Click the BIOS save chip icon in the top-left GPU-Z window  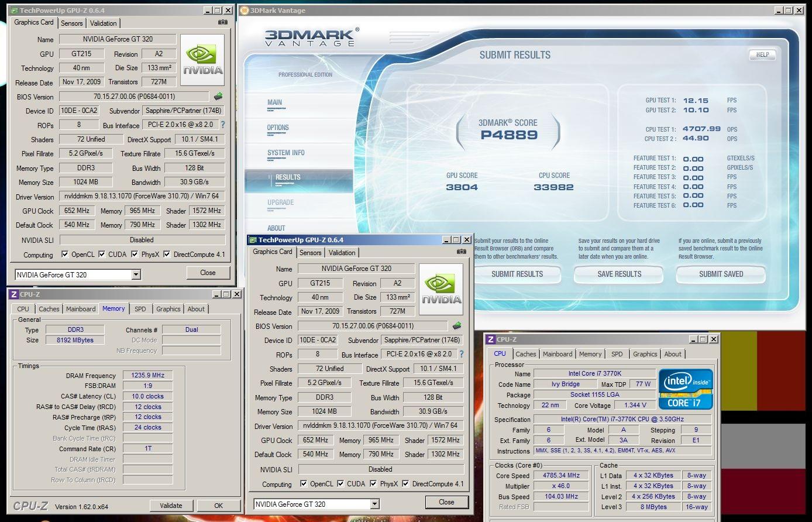218,96
